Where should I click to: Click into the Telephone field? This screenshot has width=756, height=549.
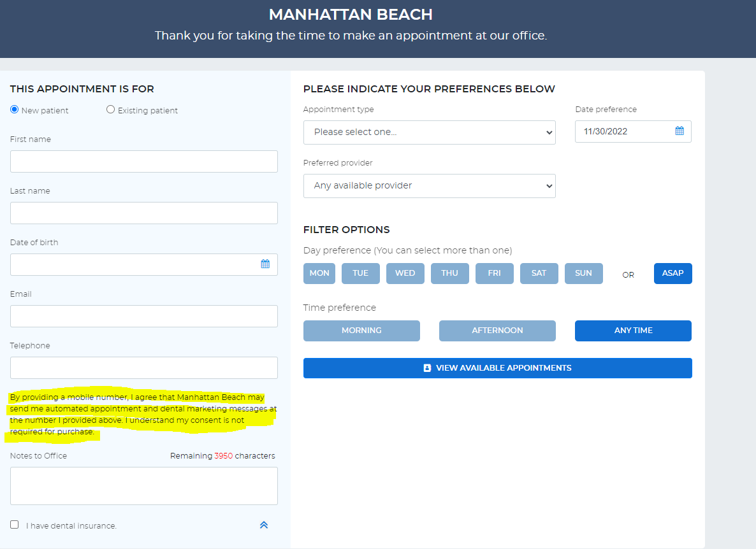pos(143,367)
